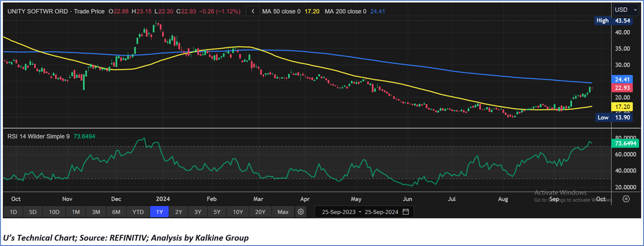Click the blue 24.41 MA price tag
This screenshot has width=644, height=246.
622,80
